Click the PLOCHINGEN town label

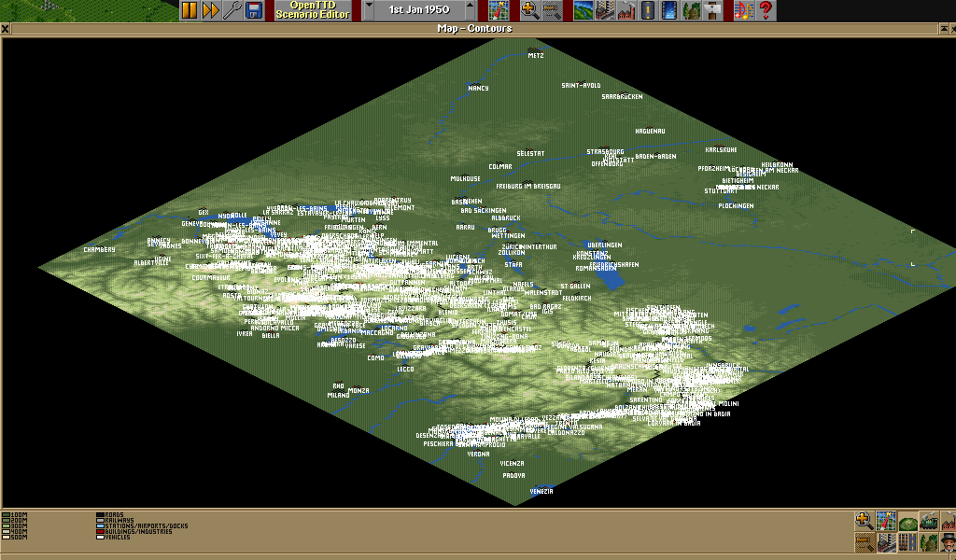pyautogui.click(x=736, y=206)
